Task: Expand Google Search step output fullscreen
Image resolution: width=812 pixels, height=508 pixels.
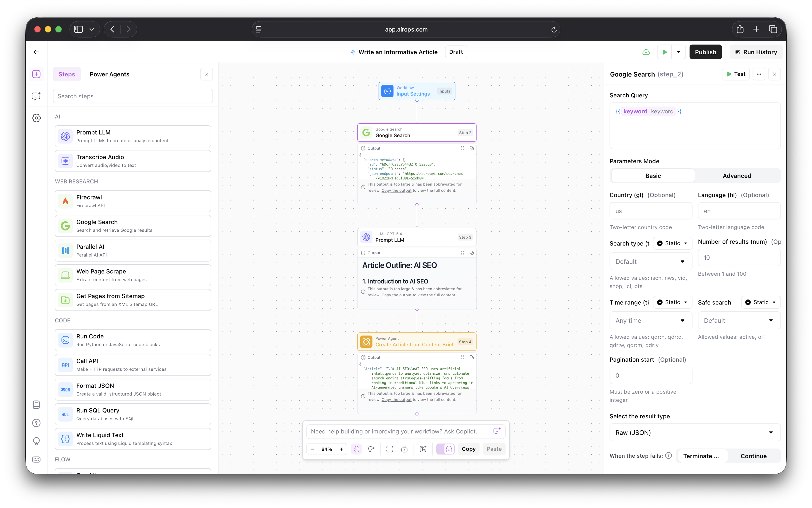Action: point(462,148)
